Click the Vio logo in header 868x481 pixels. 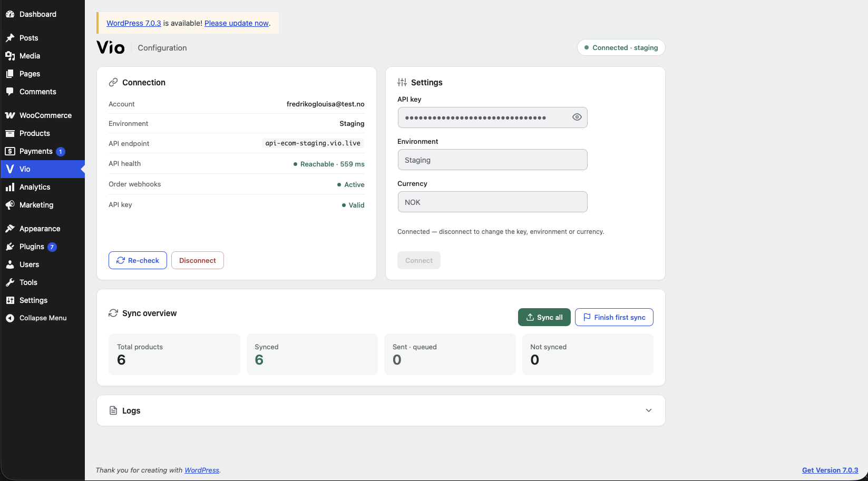111,47
